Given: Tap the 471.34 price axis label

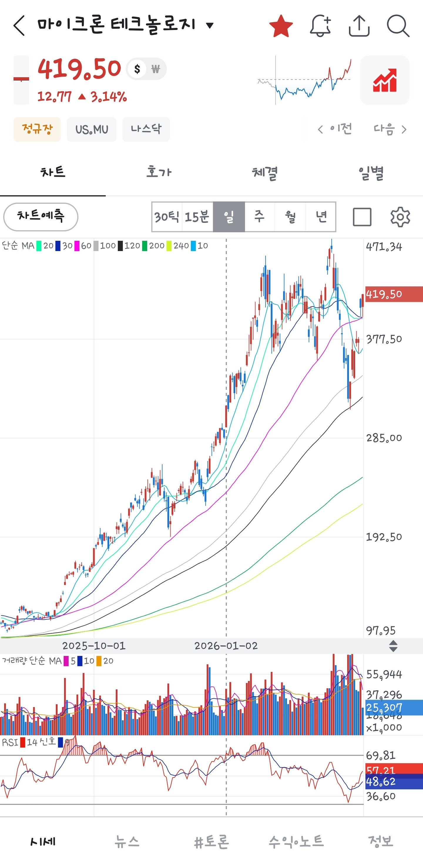Looking at the screenshot, I should 384,247.
